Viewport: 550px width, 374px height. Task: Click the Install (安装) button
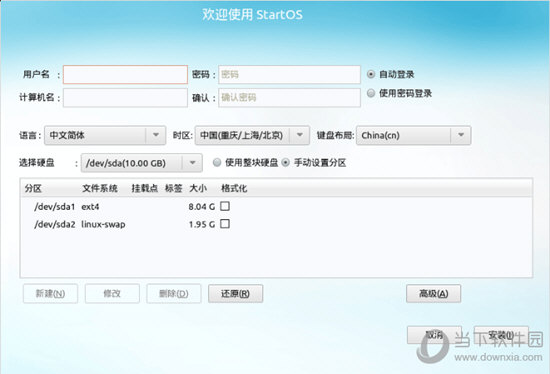(501, 335)
